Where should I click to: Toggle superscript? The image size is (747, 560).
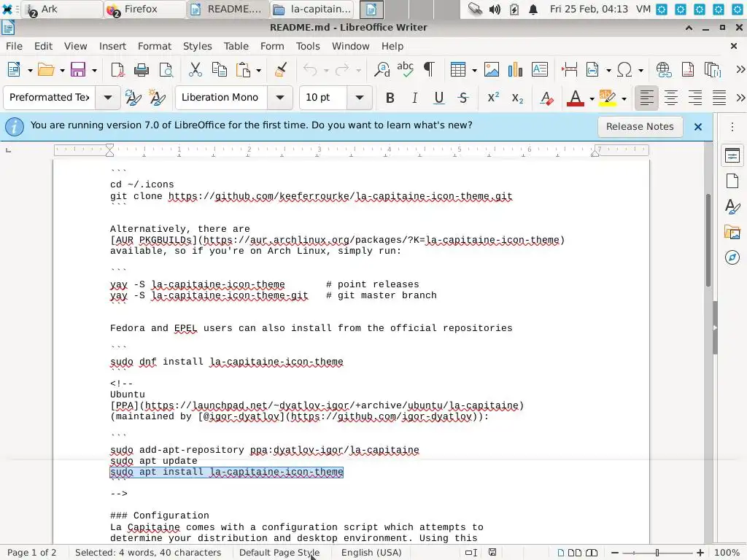tap(493, 98)
